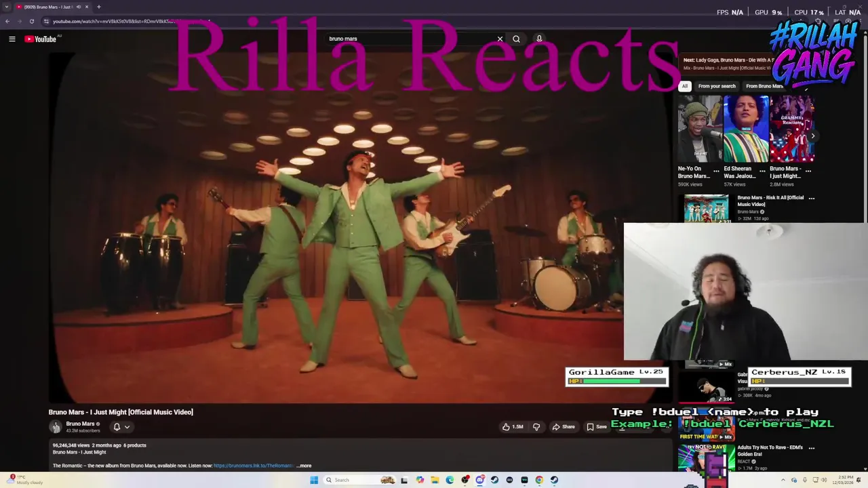868x488 pixels.
Task: Open Discord from the taskbar
Action: 480,480
